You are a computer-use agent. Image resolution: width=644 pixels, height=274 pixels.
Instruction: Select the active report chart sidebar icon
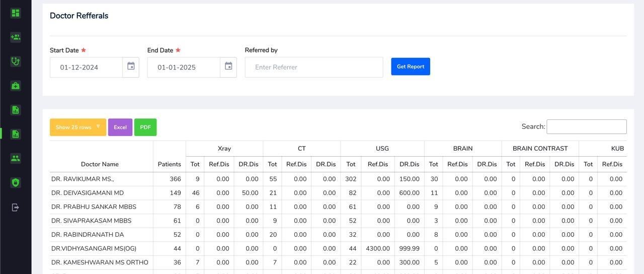coord(16,134)
